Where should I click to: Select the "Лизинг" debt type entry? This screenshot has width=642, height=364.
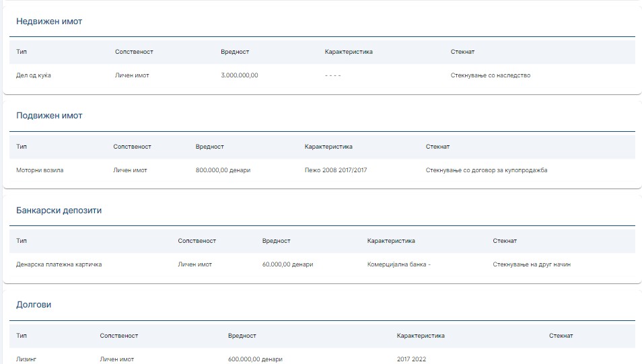(26, 359)
